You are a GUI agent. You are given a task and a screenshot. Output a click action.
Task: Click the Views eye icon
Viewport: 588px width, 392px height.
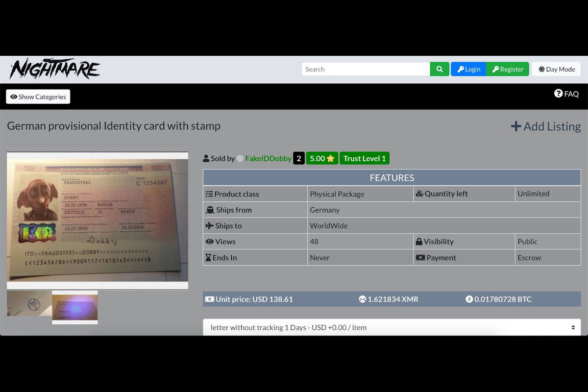[x=210, y=242]
